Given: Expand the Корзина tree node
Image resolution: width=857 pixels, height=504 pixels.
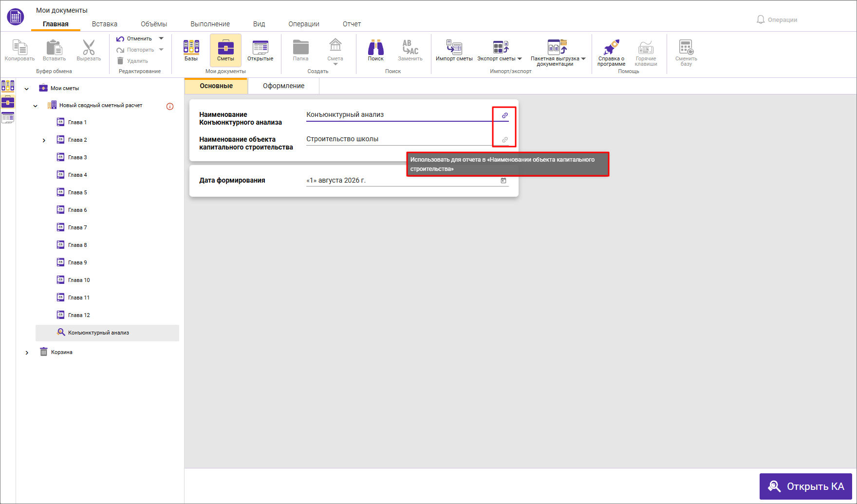Looking at the screenshot, I should point(27,353).
